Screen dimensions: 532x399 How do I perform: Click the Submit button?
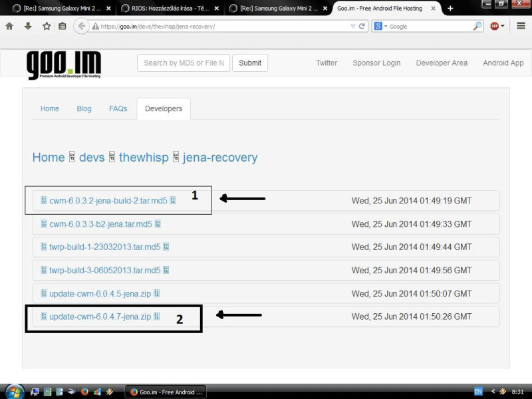click(250, 63)
